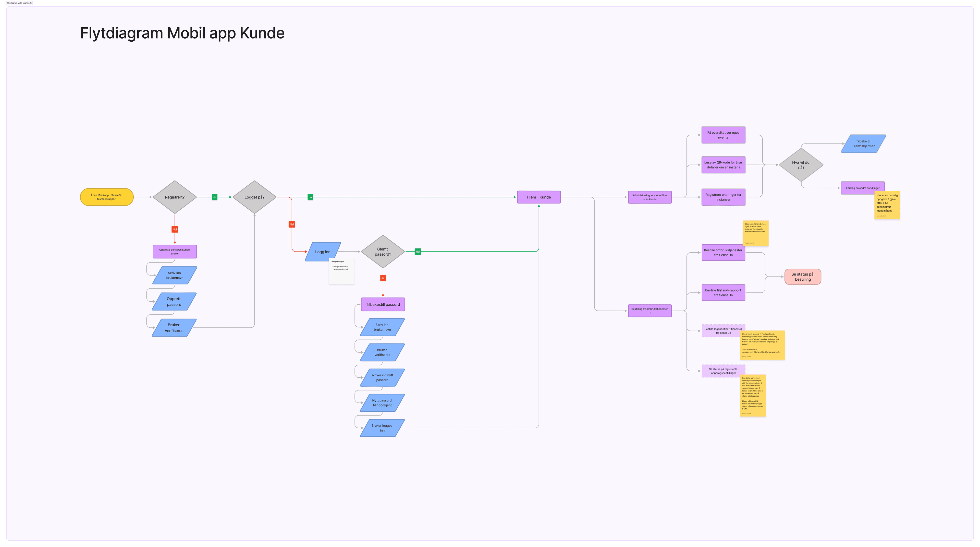
Task: Click the 'Registrere endringer for instanser' box
Action: 723,197
